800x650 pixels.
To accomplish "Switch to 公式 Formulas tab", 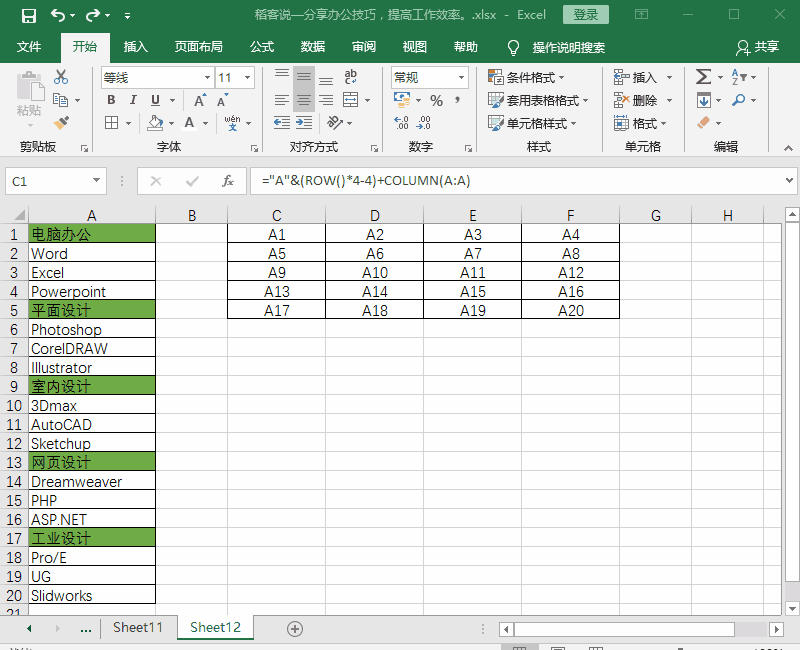I will click(262, 47).
